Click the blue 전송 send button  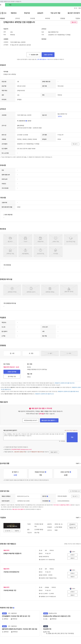pyautogui.click(x=72, y=437)
